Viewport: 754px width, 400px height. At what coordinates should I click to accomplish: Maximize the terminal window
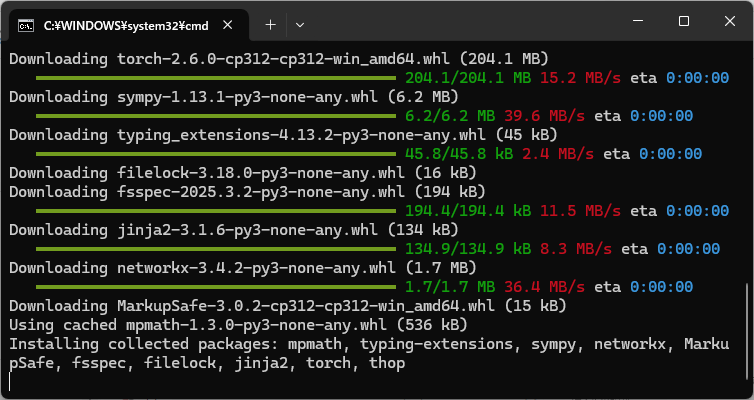684,21
